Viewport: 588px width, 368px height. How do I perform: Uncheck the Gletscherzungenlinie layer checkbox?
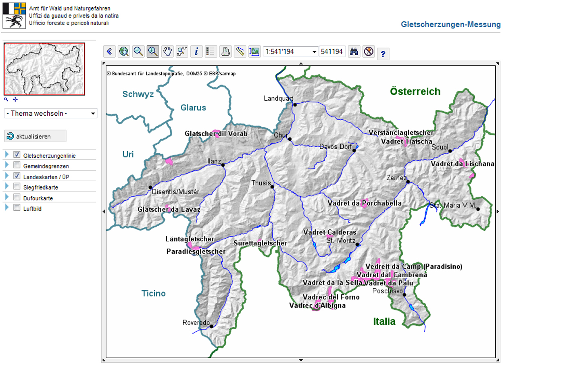(17, 155)
